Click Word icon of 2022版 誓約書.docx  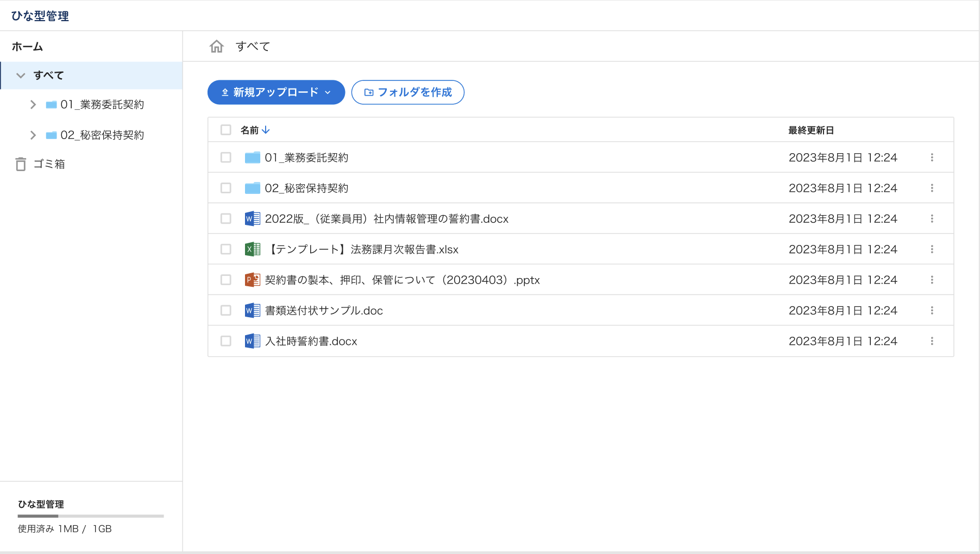point(253,218)
